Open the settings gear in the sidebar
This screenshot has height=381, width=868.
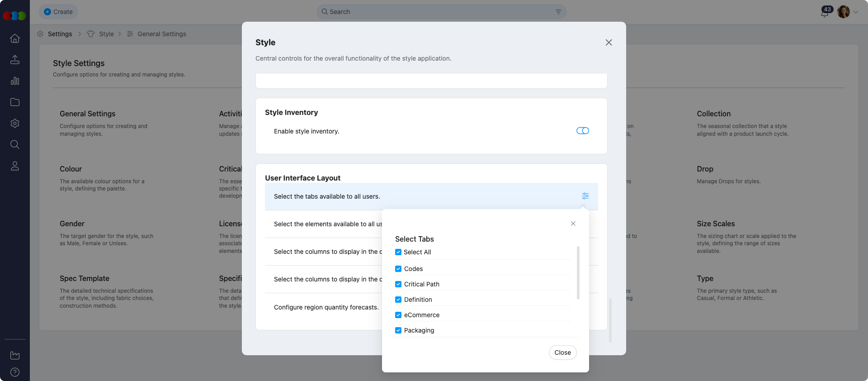[15, 124]
